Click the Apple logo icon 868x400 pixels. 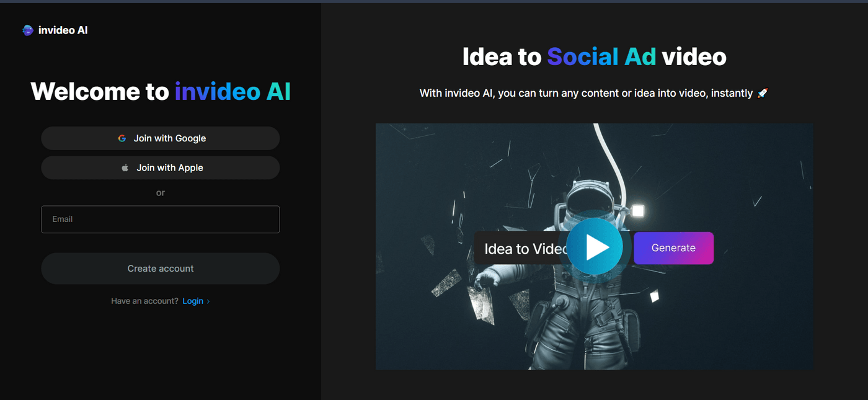[x=125, y=167]
